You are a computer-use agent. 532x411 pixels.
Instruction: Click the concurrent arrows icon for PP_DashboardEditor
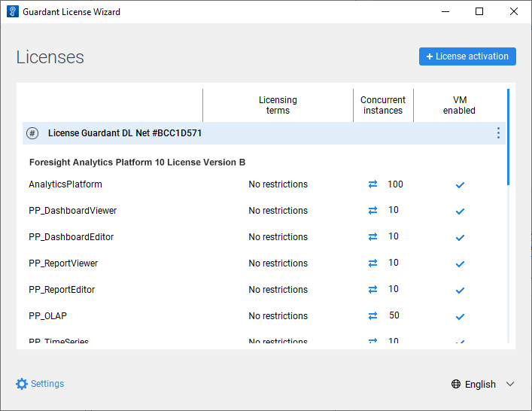(372, 237)
